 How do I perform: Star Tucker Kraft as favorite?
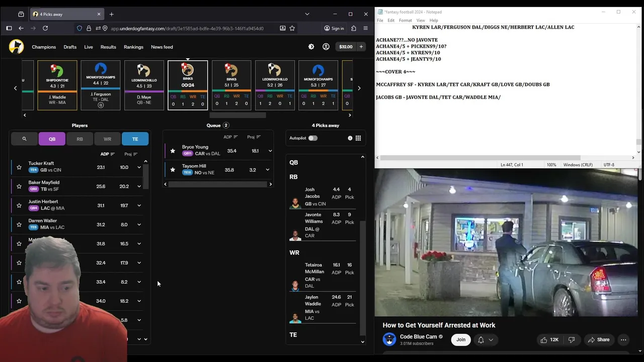19,167
